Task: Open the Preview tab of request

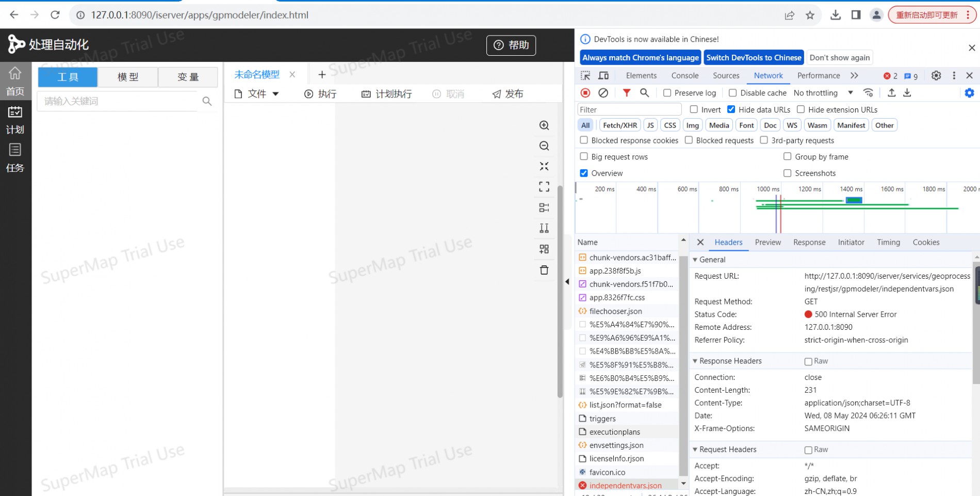Action: coord(767,242)
